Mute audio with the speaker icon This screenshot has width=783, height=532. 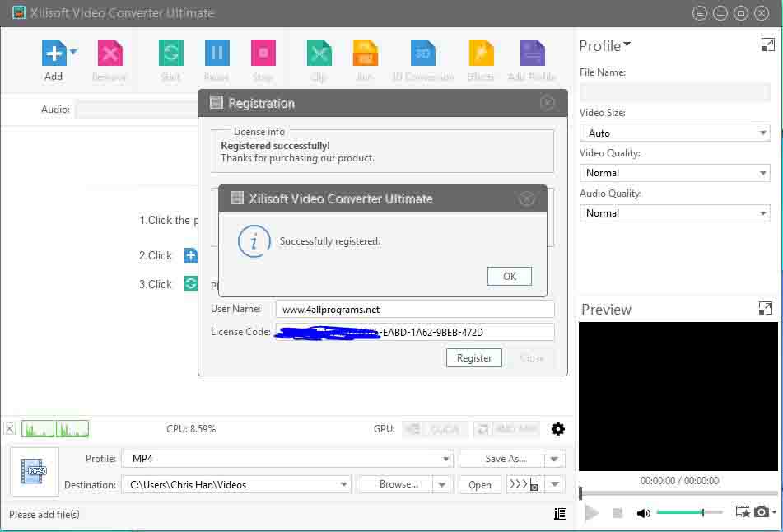644,513
